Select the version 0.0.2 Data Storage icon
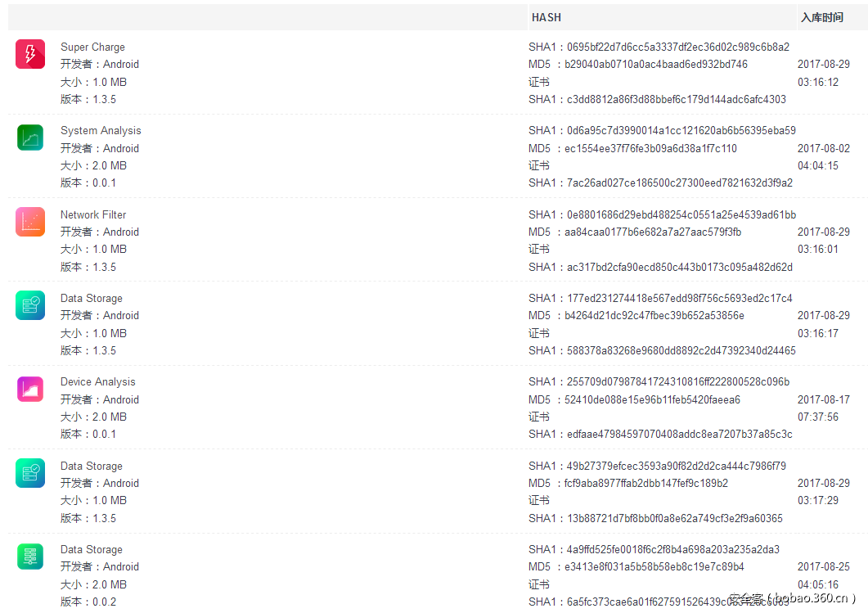Image resolution: width=868 pixels, height=613 pixels. 30,557
